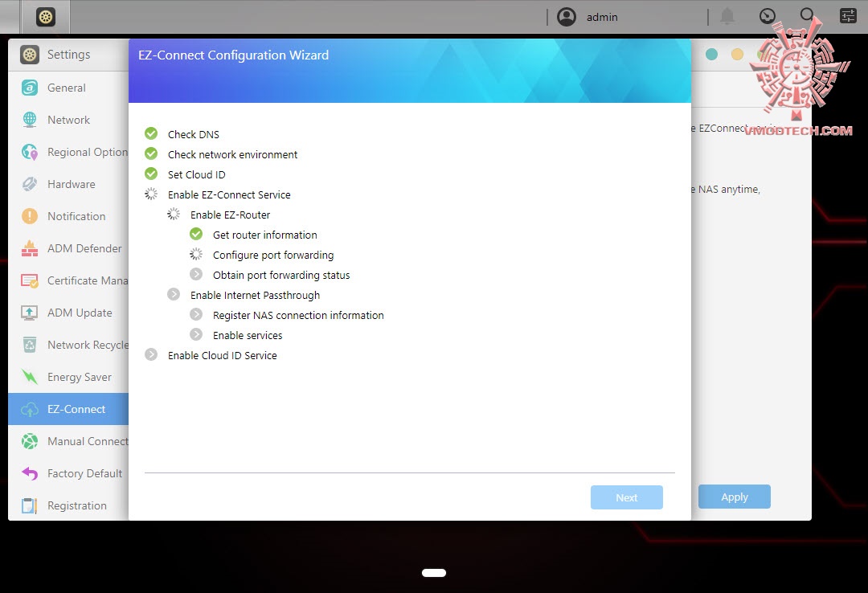This screenshot has height=593, width=868.
Task: Click the Registration icon
Action: tap(30, 505)
